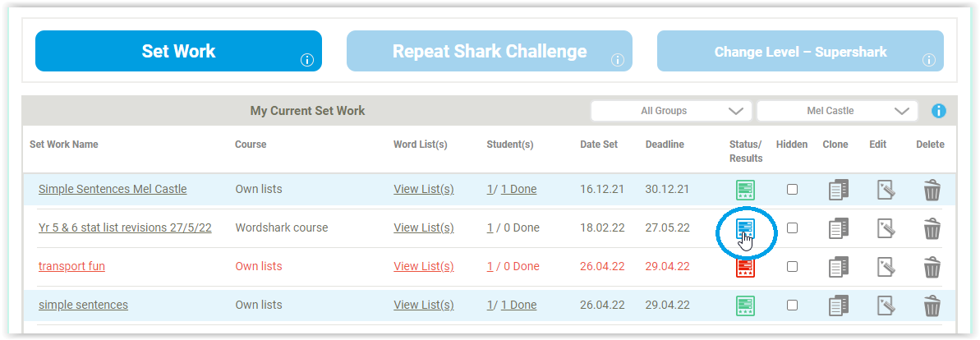This screenshot has width=980, height=340.
Task: Expand the All Groups dropdown
Action: click(x=671, y=111)
